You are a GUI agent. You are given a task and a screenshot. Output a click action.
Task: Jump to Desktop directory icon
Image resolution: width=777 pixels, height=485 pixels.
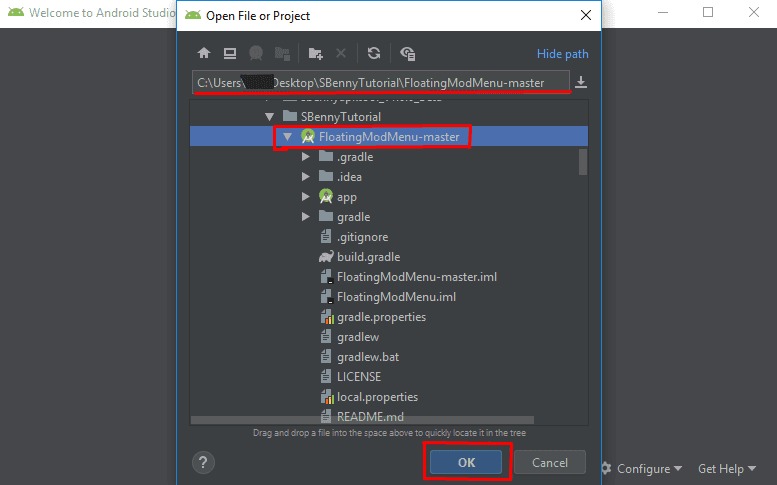229,53
